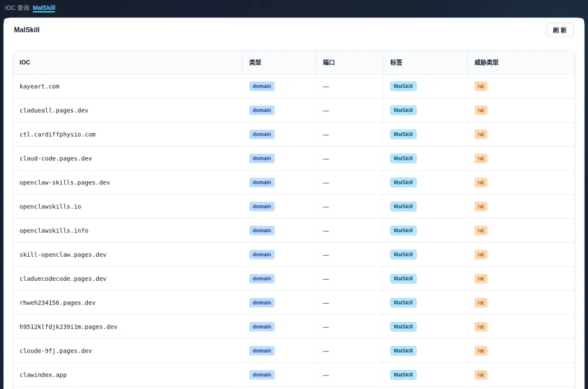Click the rat label for kayeart.com
The width and height of the screenshot is (588, 389).
481,86
